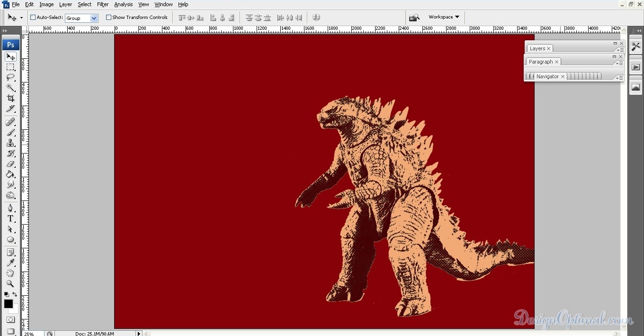Select the Magic Wand tool
The width and height of the screenshot is (644, 336).
coord(10,88)
